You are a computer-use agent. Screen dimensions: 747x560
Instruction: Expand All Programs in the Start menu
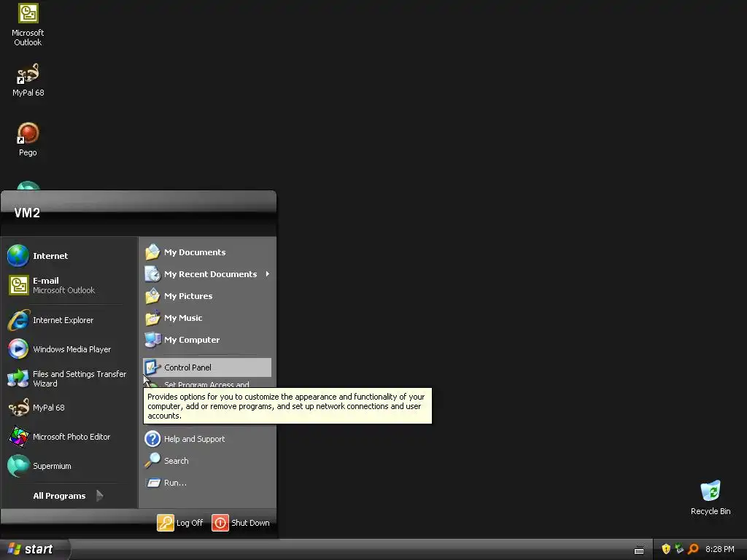click(x=68, y=496)
